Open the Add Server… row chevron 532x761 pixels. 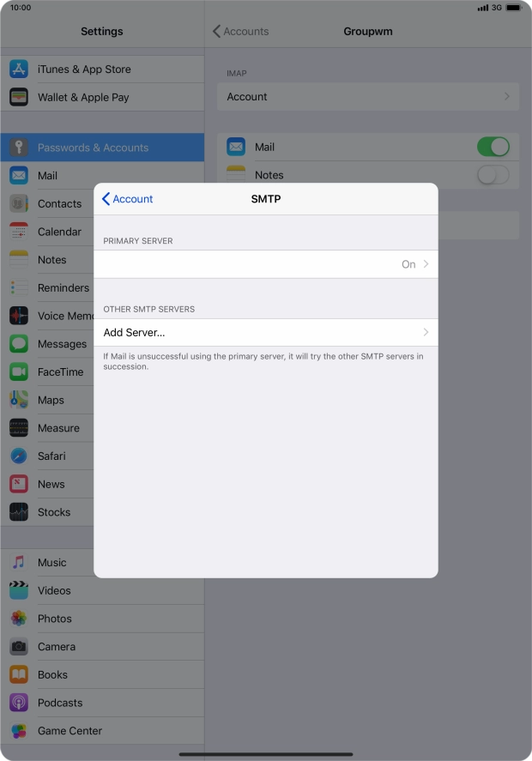pyautogui.click(x=426, y=332)
